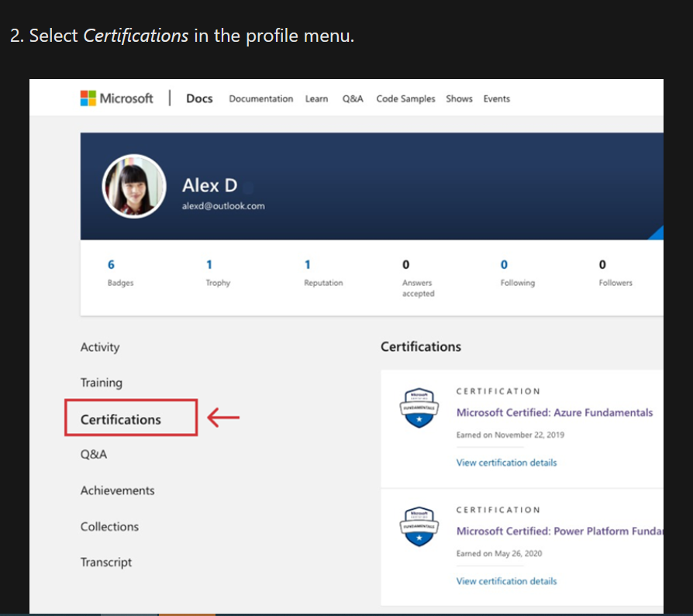Click the Azure Fundamentals certification badge icon
Viewport: 693px width, 616px height.
419,408
